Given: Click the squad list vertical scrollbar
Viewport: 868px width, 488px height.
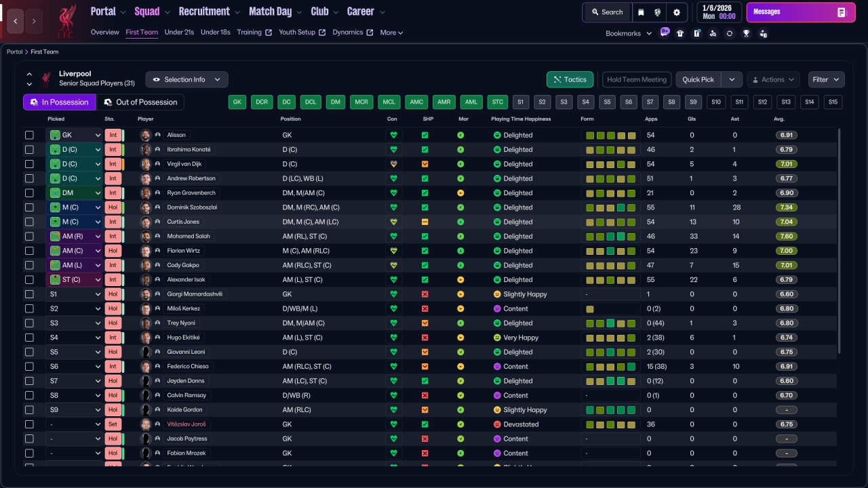Looking at the screenshot, I should point(840,241).
